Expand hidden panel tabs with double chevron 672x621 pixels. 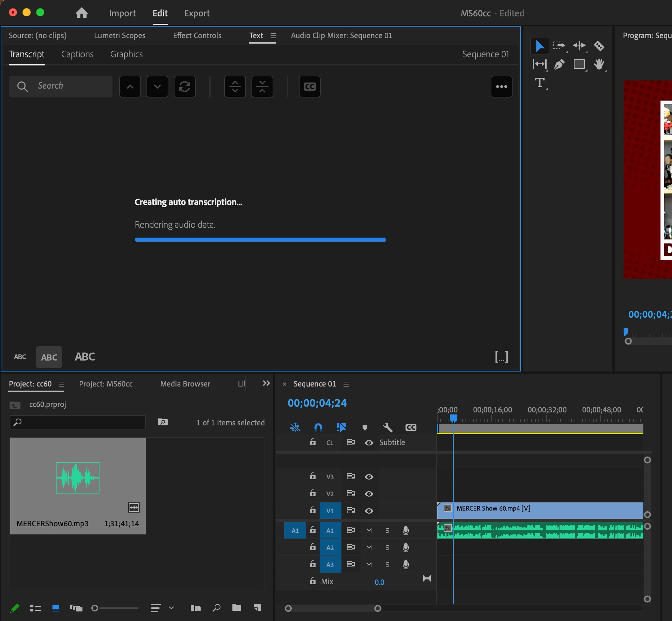(266, 383)
